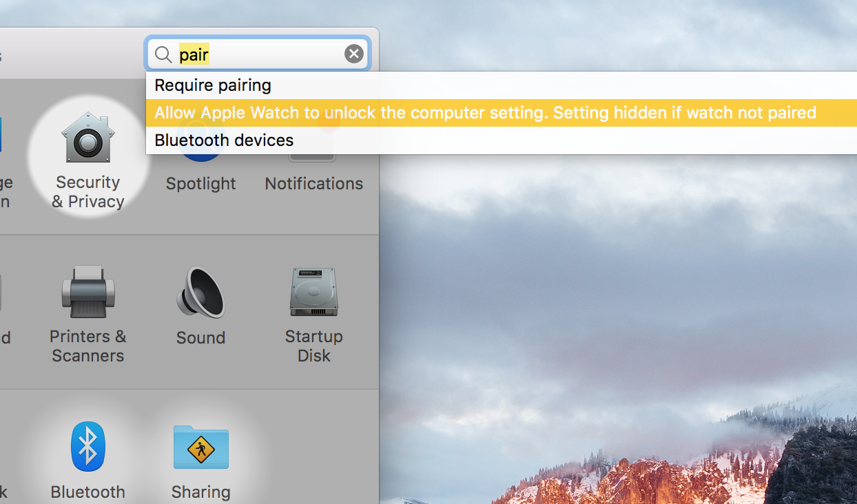Click the "Security & Privacy" text label

click(87, 192)
